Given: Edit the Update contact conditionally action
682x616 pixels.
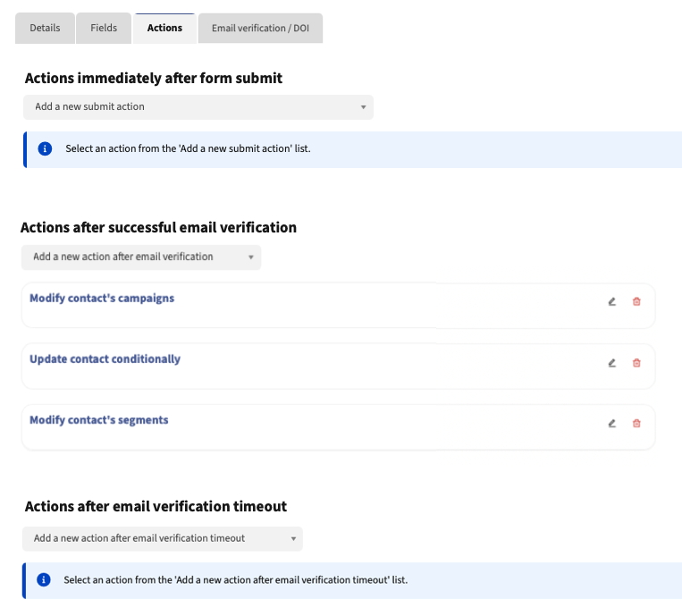Looking at the screenshot, I should [x=612, y=363].
